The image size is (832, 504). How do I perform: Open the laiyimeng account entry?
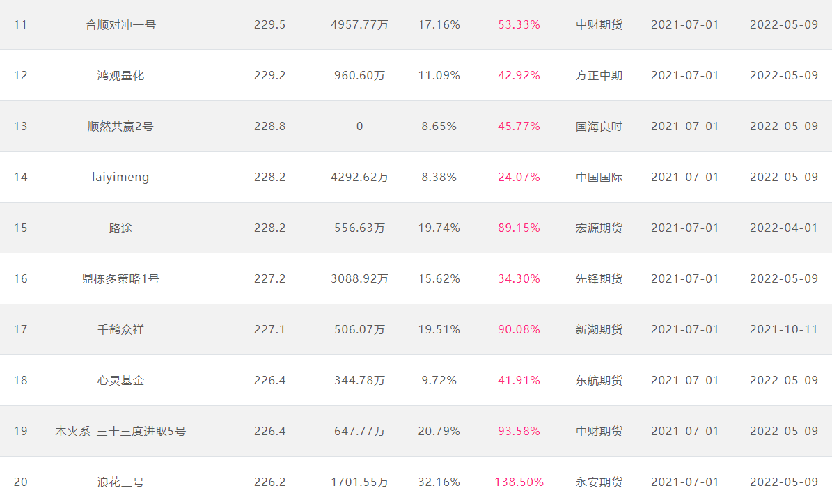click(x=120, y=178)
